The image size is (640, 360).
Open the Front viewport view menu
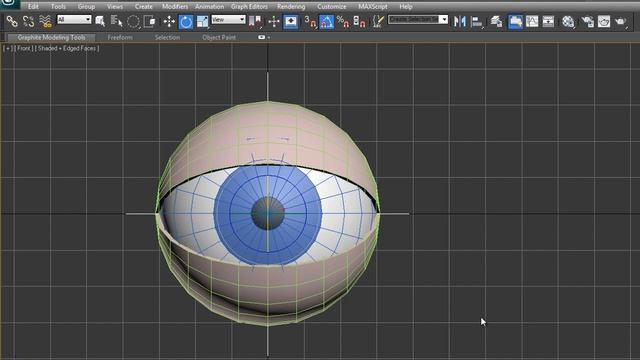24,48
